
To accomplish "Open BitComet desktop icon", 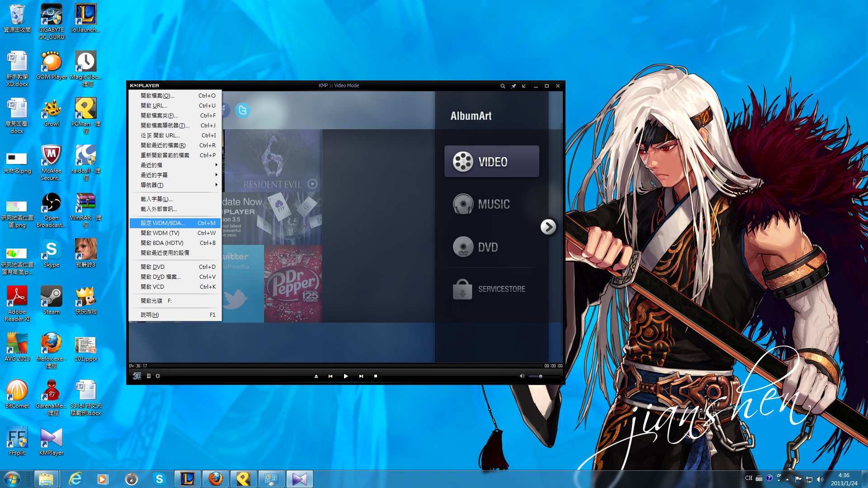I will pos(17,394).
